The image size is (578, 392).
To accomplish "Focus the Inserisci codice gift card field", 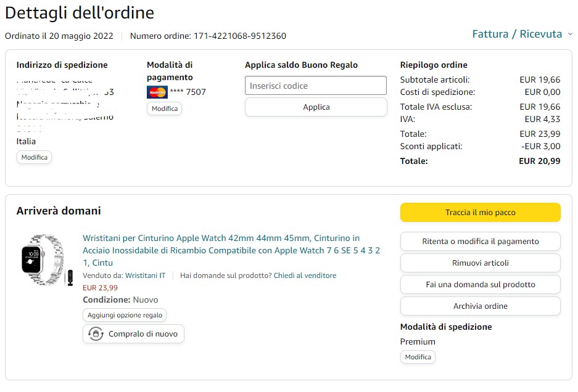I will point(316,86).
